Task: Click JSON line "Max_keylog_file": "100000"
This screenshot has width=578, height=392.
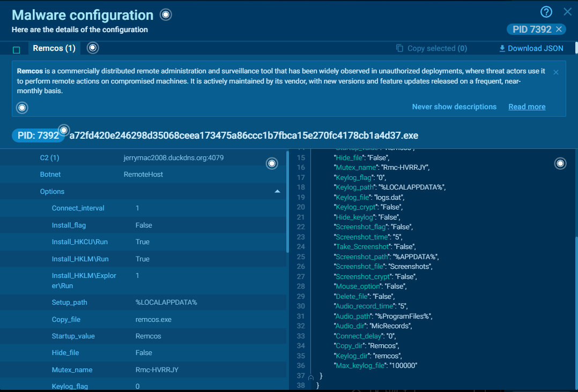Action: click(x=376, y=366)
